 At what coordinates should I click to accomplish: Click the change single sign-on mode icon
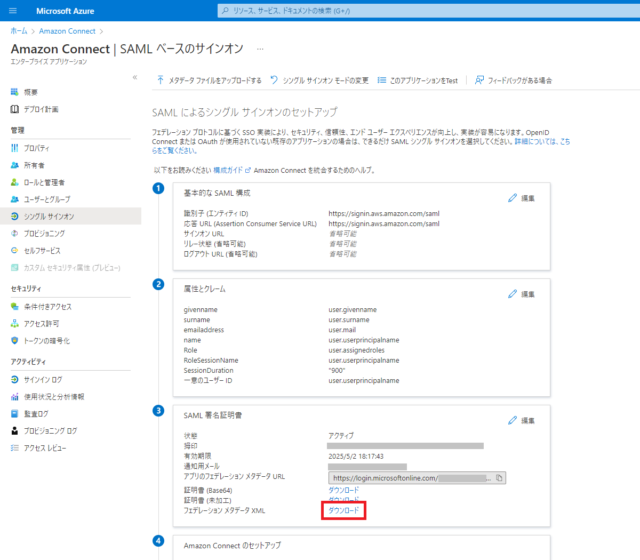pos(274,80)
